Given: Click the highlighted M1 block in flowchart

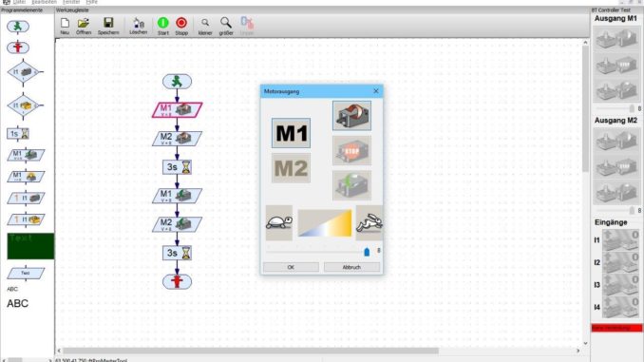Looking at the screenshot, I should 177,109.
